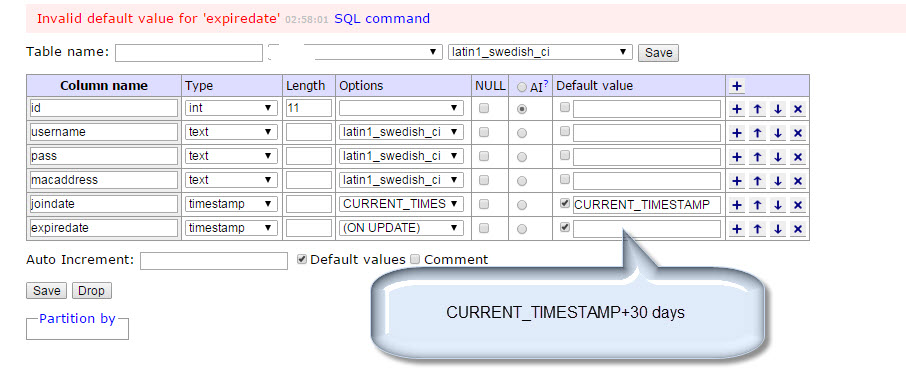Click the expiredate default value field
The height and width of the screenshot is (379, 906).
coord(647,229)
